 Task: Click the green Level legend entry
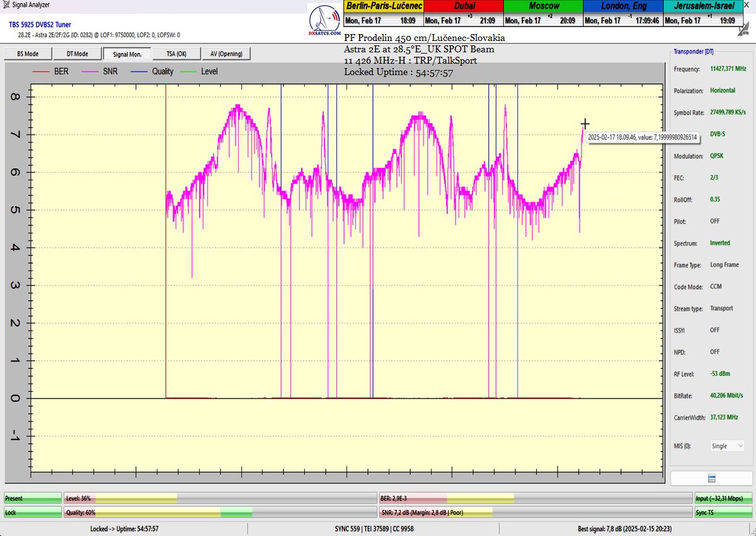(199, 72)
